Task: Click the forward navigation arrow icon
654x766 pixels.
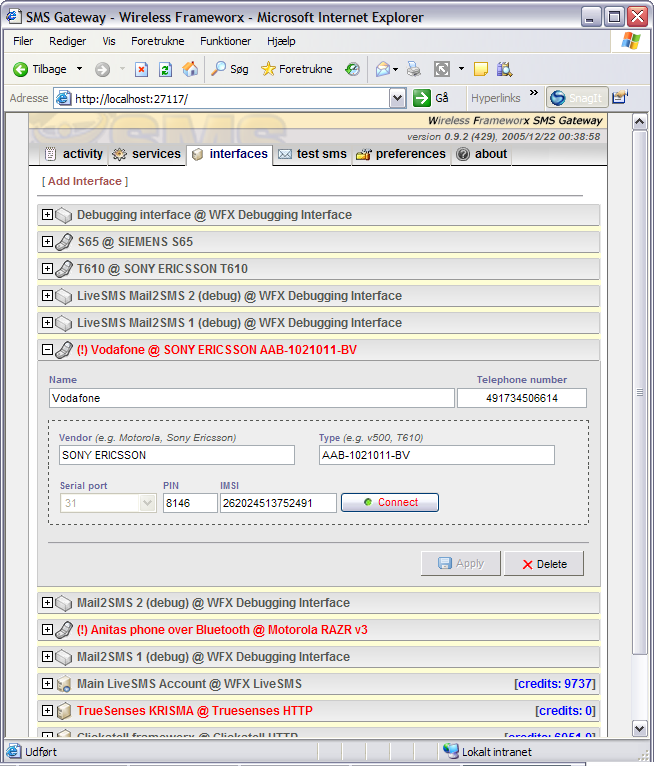Action: tap(102, 69)
